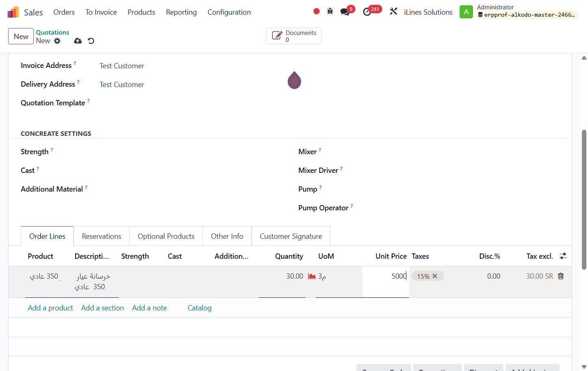Click Add a section link
The image size is (588, 371).
click(102, 308)
